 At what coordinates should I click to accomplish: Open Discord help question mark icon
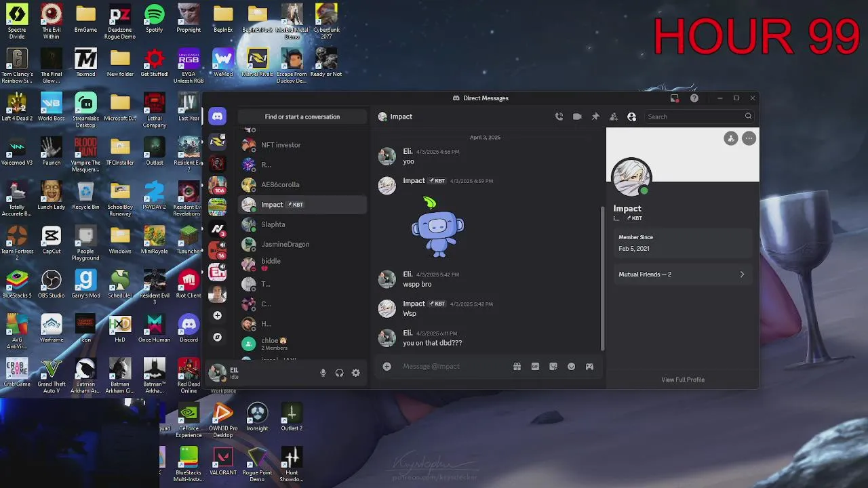click(694, 98)
